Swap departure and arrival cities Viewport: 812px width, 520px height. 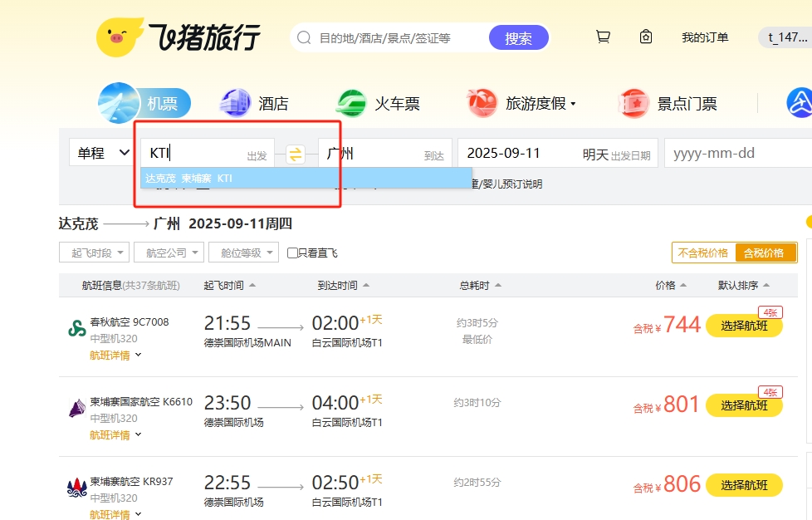[296, 154]
